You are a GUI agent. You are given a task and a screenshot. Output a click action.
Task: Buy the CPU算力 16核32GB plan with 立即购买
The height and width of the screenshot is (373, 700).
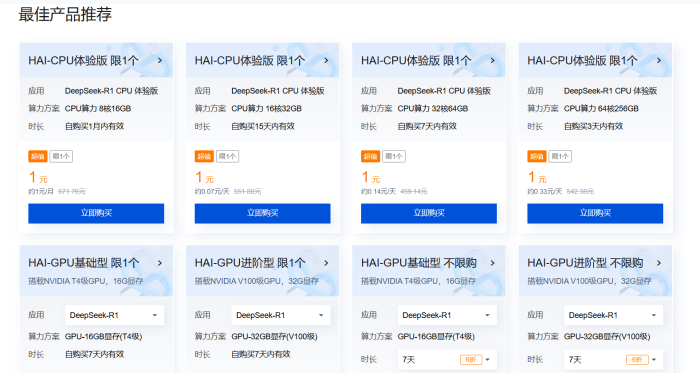click(262, 213)
